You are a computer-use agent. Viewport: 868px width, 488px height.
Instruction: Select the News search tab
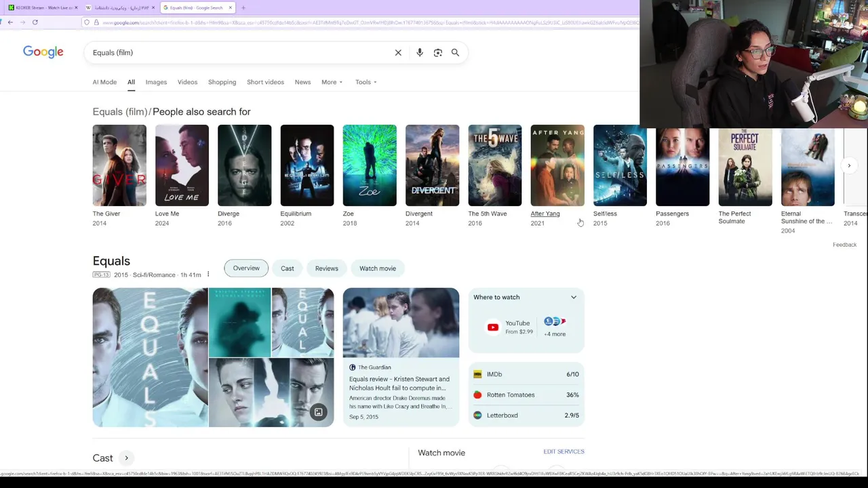[303, 82]
